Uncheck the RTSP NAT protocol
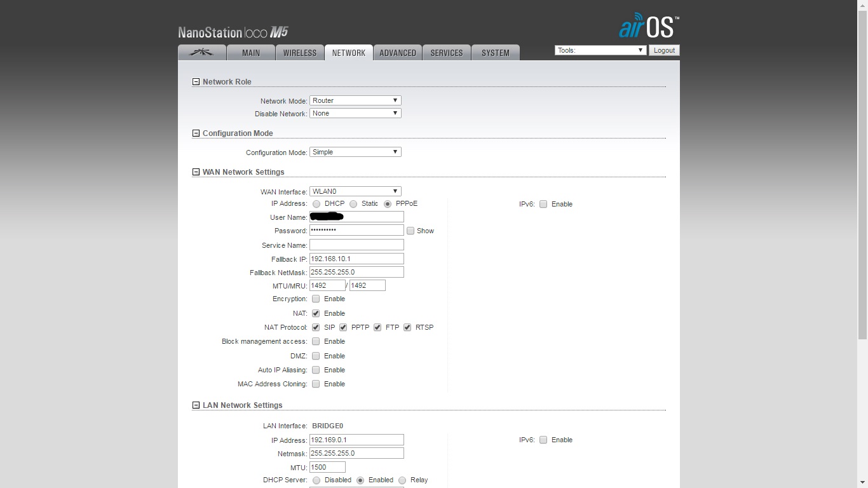Image resolution: width=868 pixels, height=488 pixels. point(407,327)
